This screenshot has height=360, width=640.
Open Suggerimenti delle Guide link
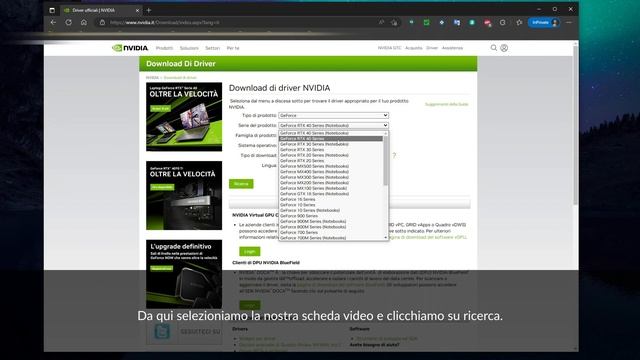click(x=447, y=104)
